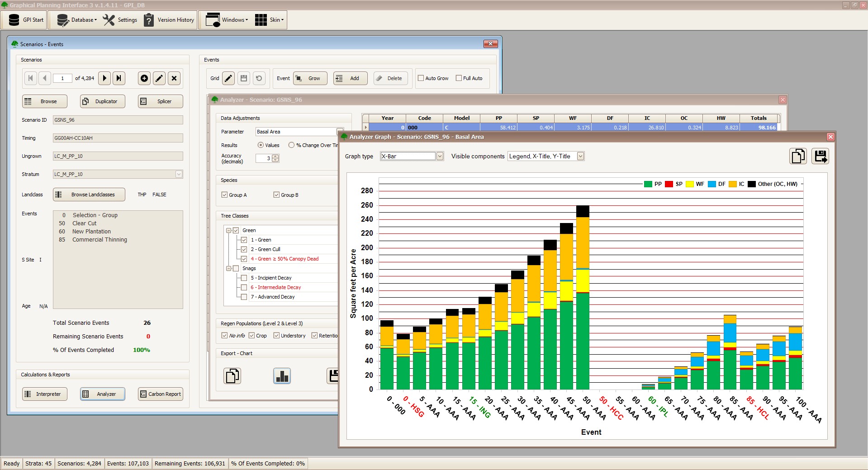Viewport: 868px width, 470px height.
Task: Open the bar chart graph icon
Action: click(x=282, y=376)
